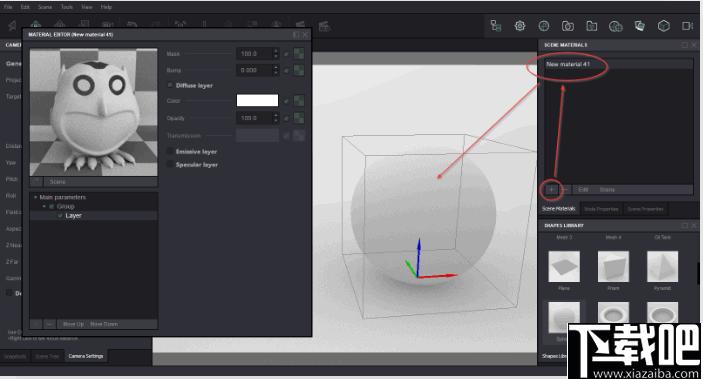703x379 pixels.
Task: Add a new scene material with plus button
Action: coord(551,190)
